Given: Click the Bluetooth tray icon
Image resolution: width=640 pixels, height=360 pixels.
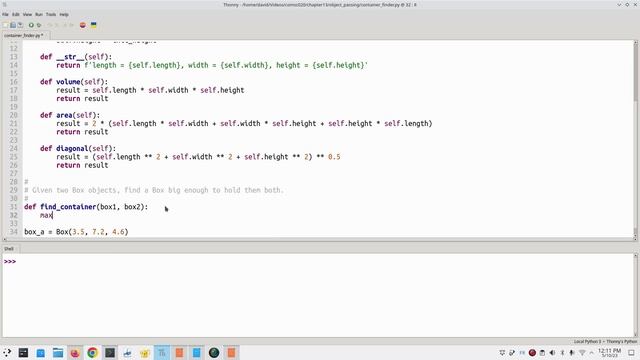Looking at the screenshot, I should coord(562,353).
